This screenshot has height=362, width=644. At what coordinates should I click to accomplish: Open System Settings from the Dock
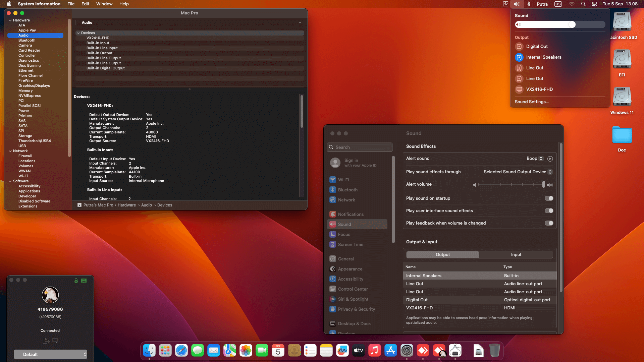(407, 351)
